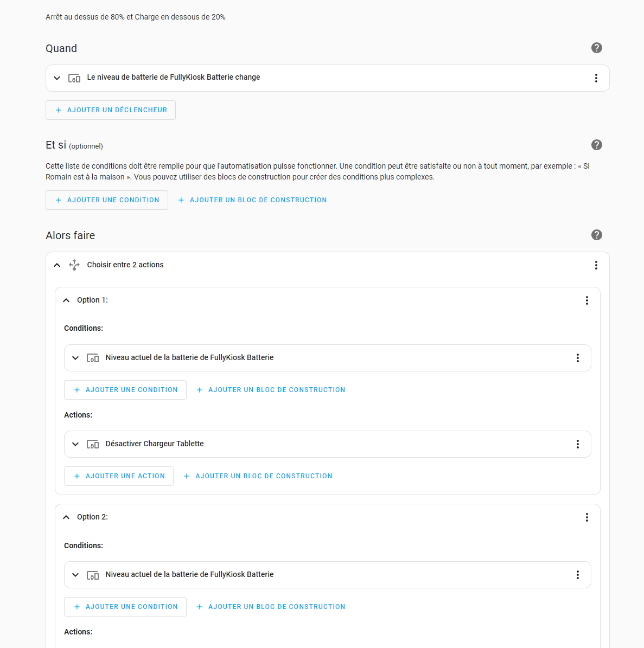Expand Option 1 battery level condition
The height and width of the screenshot is (648, 644).
[75, 358]
